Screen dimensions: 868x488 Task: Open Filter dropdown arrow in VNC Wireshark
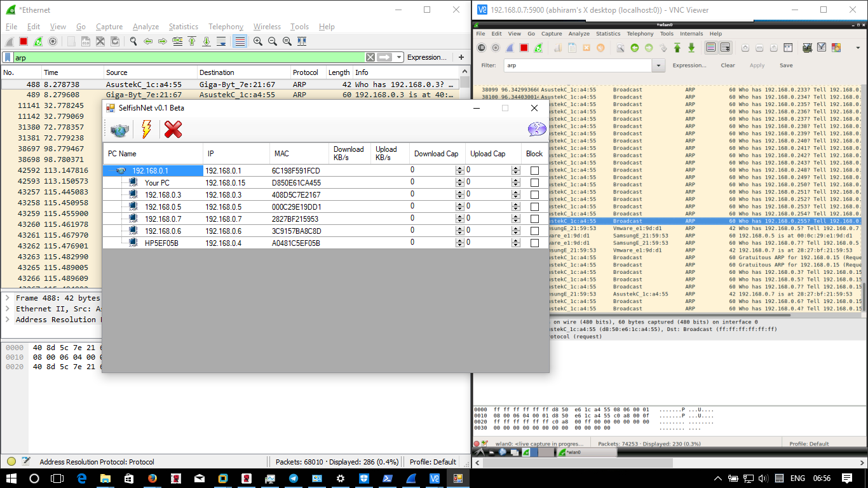point(659,65)
